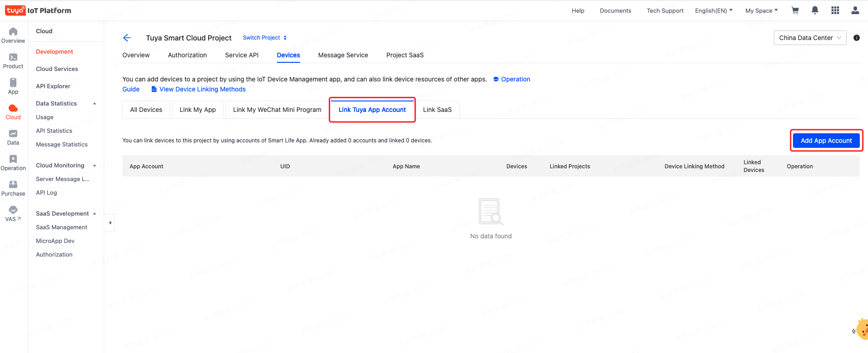Click the Add App Account button
This screenshot has width=868, height=353.
(x=826, y=141)
